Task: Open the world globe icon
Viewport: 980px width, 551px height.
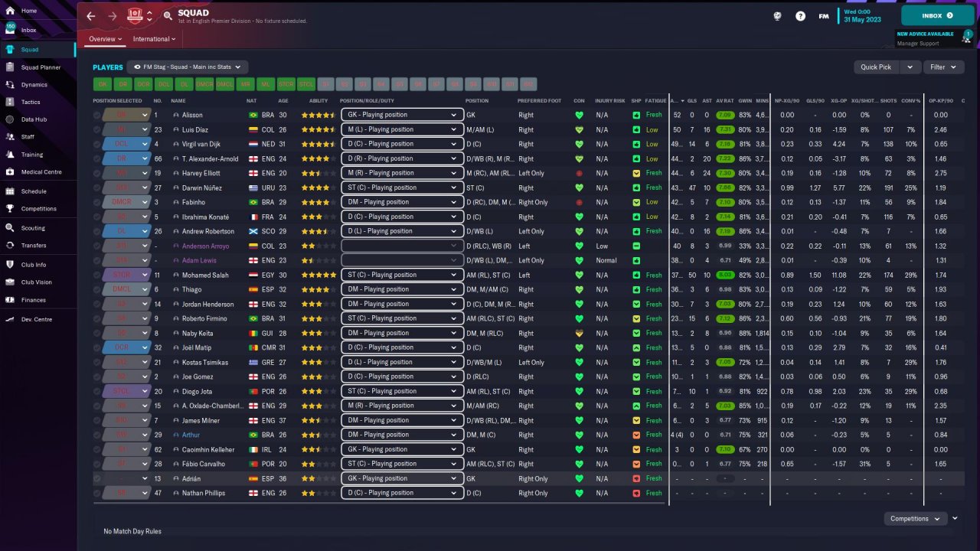Action: coord(777,15)
